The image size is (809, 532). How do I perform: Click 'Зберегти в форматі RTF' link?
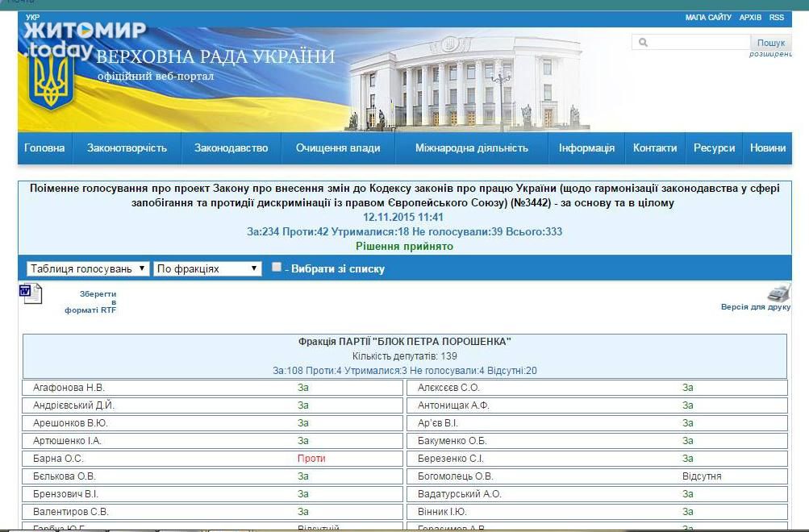91,302
